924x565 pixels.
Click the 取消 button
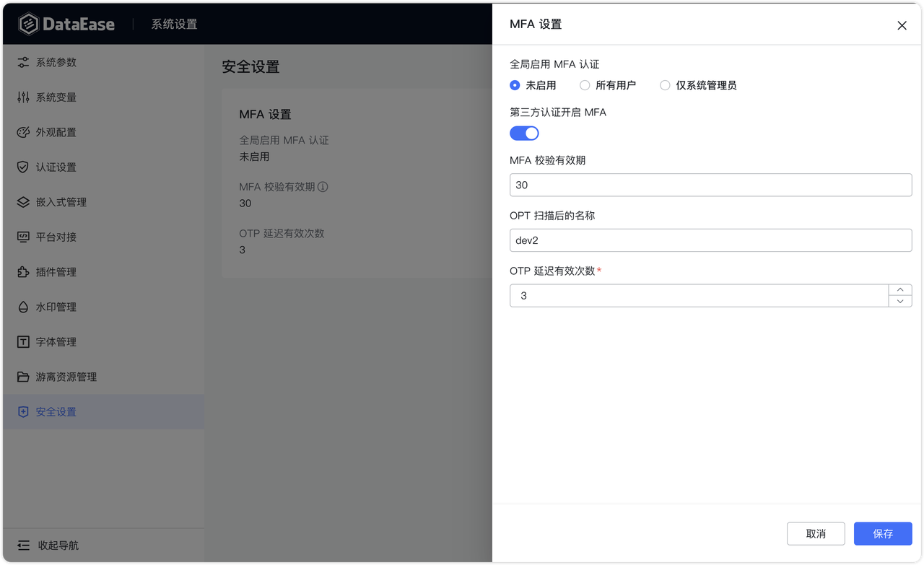[816, 534]
